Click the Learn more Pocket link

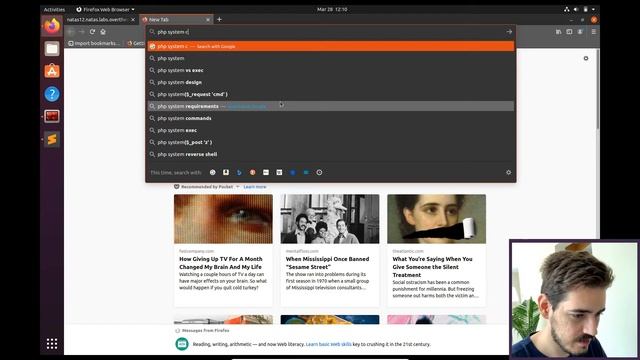coord(255,187)
